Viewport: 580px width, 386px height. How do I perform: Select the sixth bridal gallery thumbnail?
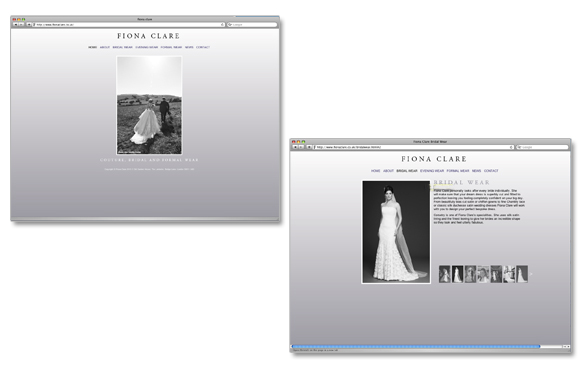tap(509, 274)
